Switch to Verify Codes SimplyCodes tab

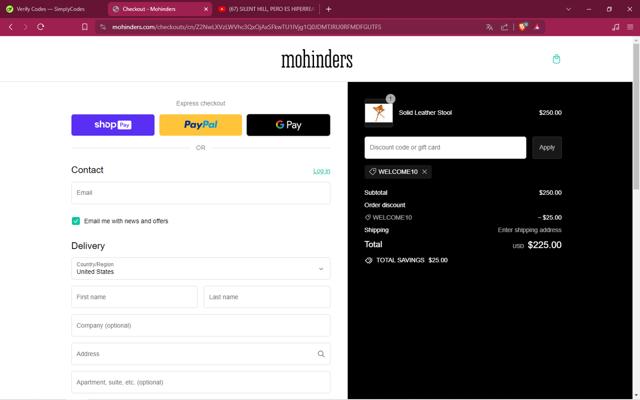(51, 9)
